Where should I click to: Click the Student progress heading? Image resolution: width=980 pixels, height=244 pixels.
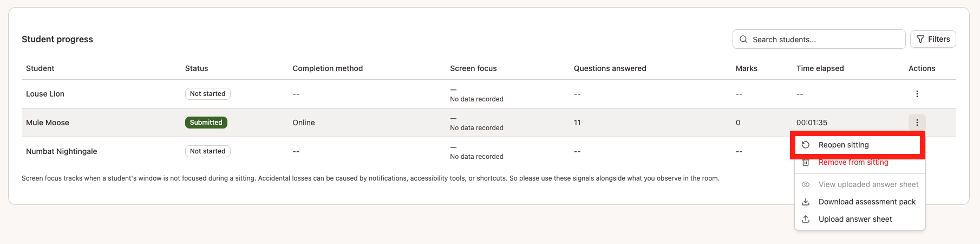coord(57,39)
